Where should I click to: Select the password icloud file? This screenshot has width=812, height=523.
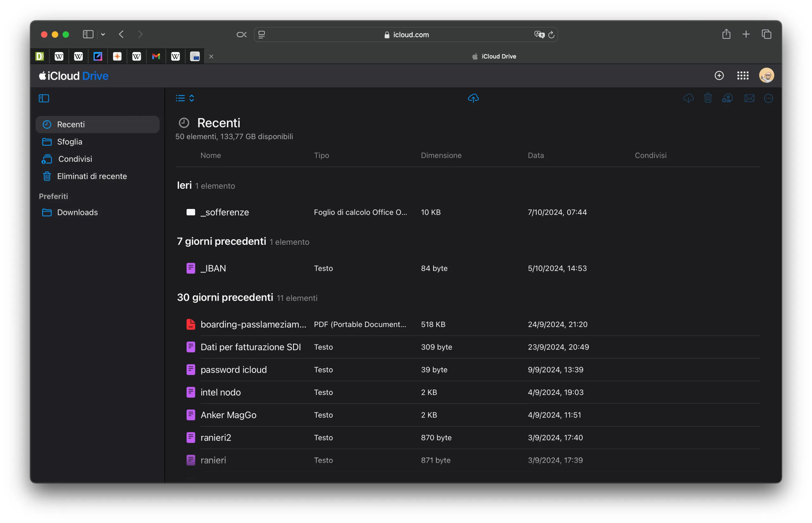(x=468, y=369)
